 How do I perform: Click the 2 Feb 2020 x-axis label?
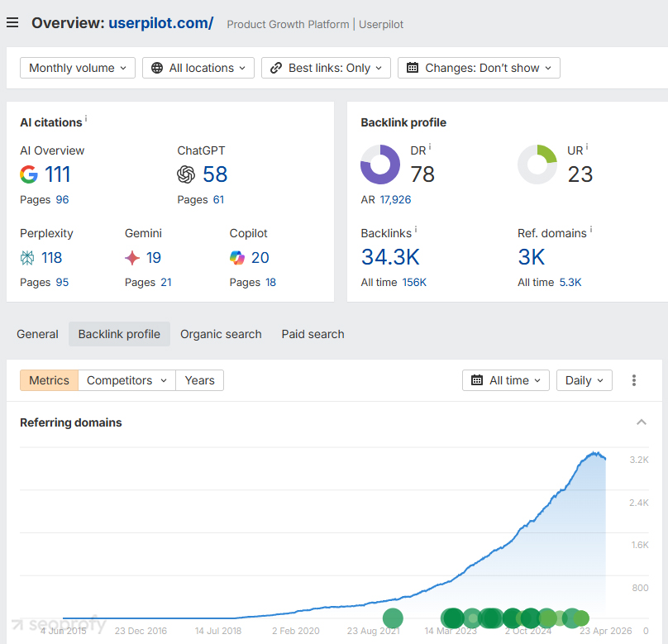tap(296, 631)
